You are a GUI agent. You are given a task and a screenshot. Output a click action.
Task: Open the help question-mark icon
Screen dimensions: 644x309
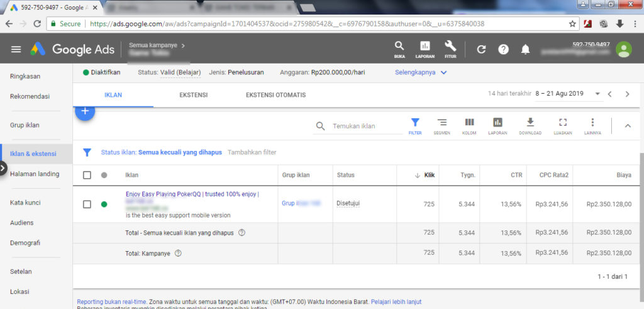504,49
